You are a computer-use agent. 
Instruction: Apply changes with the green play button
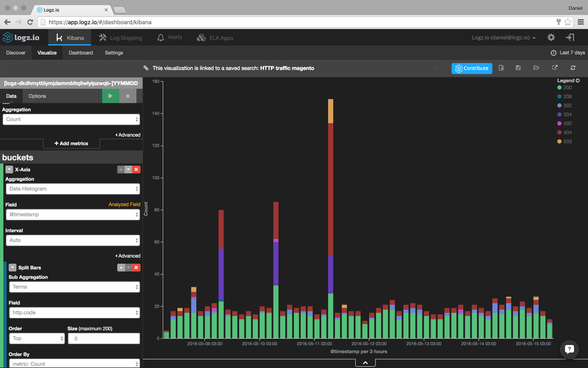[110, 96]
